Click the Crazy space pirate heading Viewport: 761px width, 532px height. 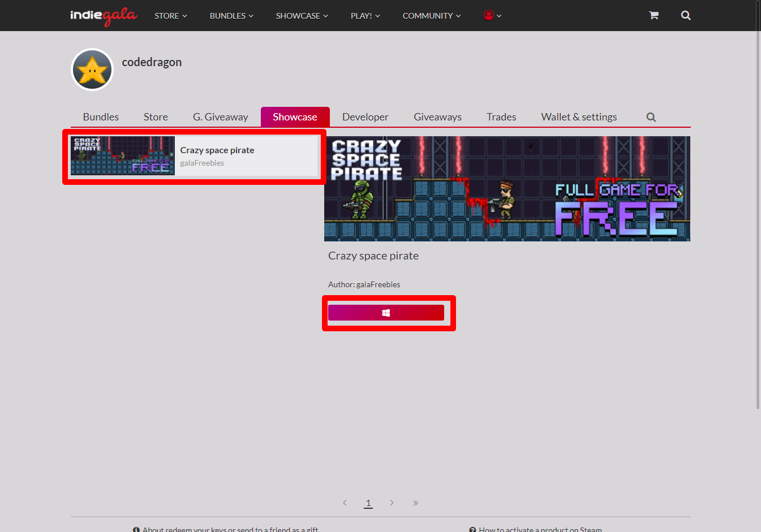[x=373, y=256]
